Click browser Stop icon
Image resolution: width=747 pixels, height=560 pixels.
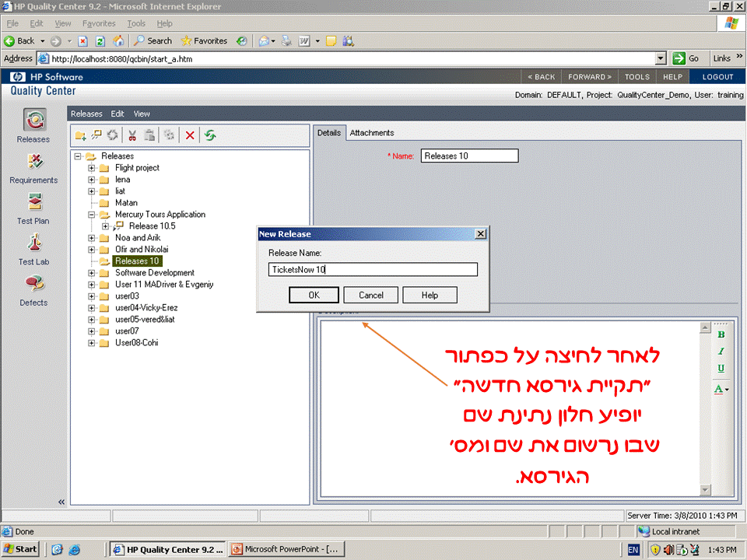[83, 41]
